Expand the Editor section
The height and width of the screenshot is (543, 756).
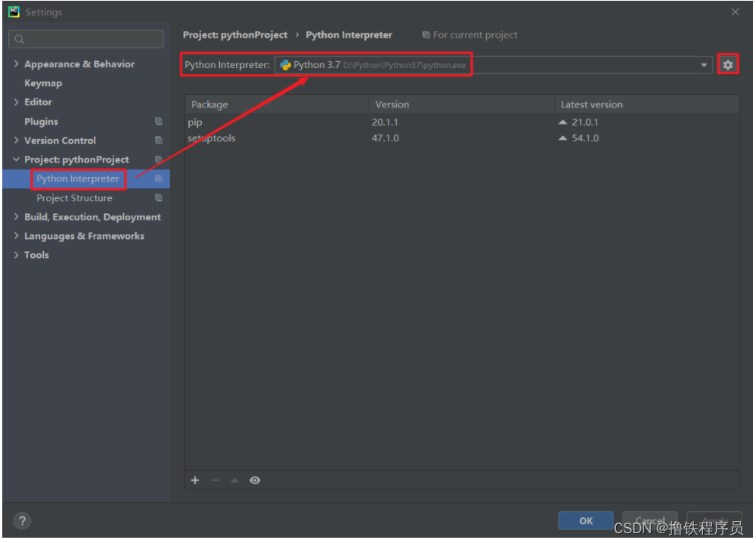[x=17, y=102]
